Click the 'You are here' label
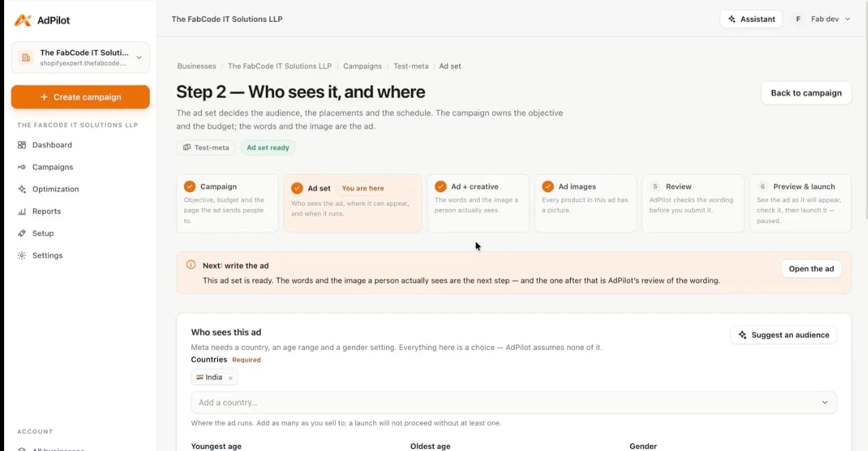Image resolution: width=868 pixels, height=451 pixels. [363, 188]
